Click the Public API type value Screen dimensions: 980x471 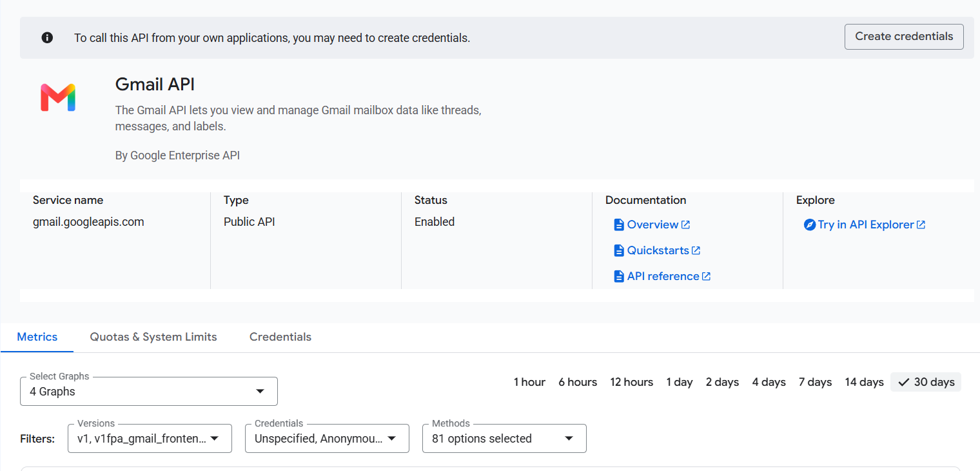[250, 222]
